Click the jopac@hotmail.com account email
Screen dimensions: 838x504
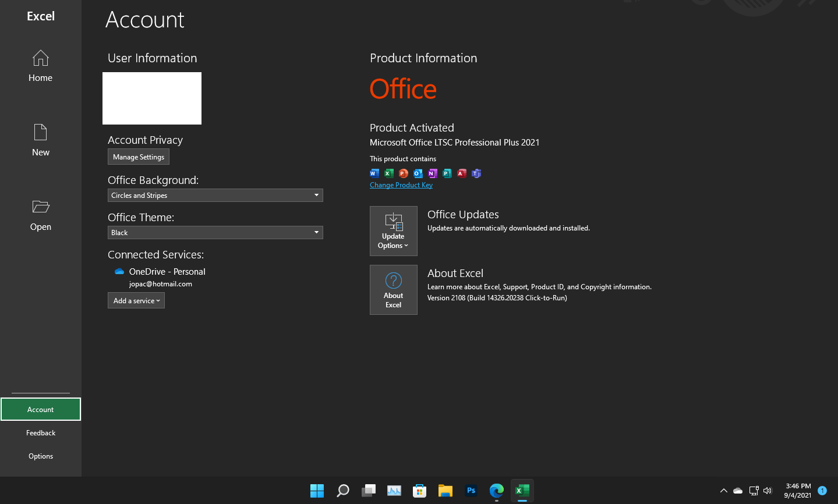pyautogui.click(x=161, y=284)
